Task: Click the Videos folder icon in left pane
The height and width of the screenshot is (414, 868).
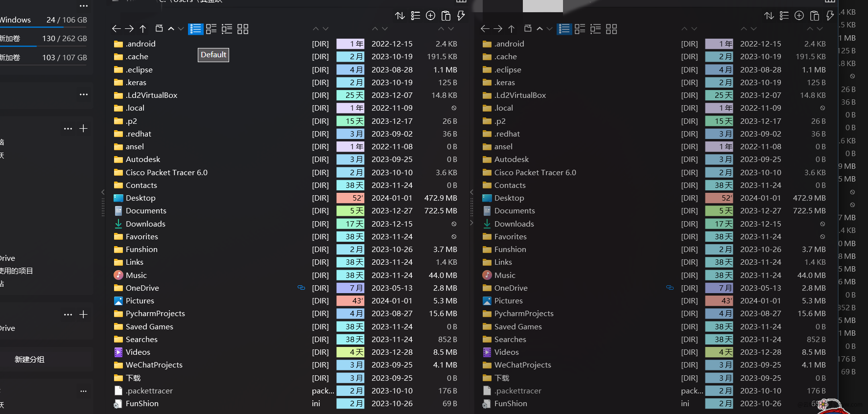Action: pos(118,352)
